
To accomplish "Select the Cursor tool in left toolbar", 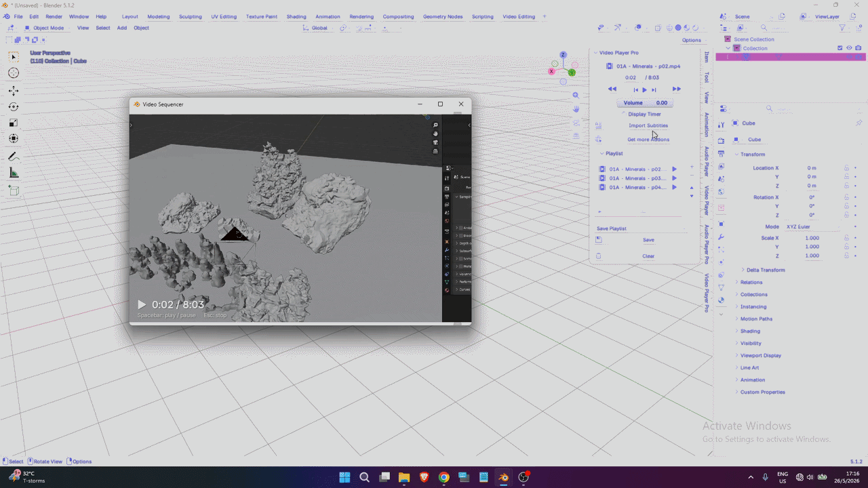I will (14, 73).
